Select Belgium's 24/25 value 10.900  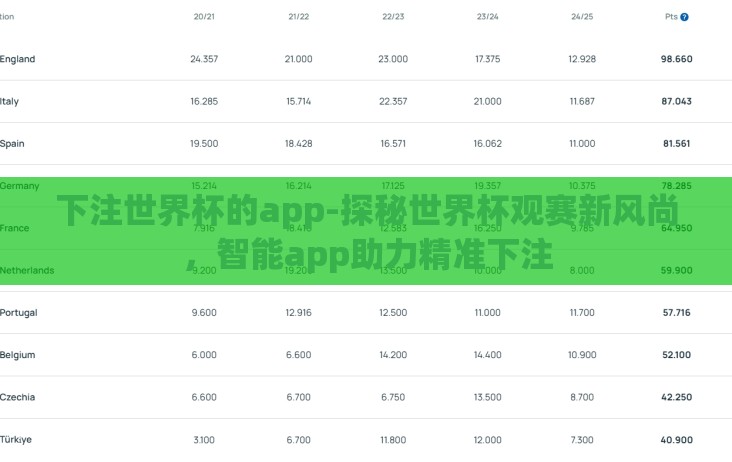click(x=582, y=355)
